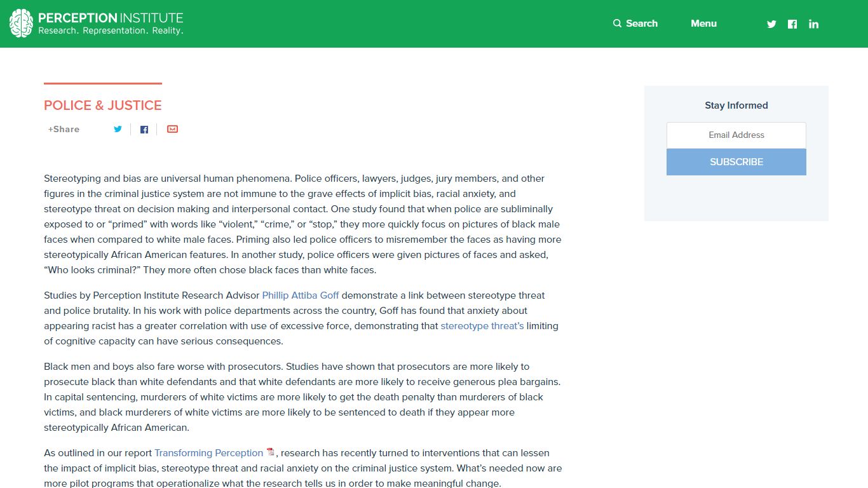Share article via Facebook icon

(144, 130)
